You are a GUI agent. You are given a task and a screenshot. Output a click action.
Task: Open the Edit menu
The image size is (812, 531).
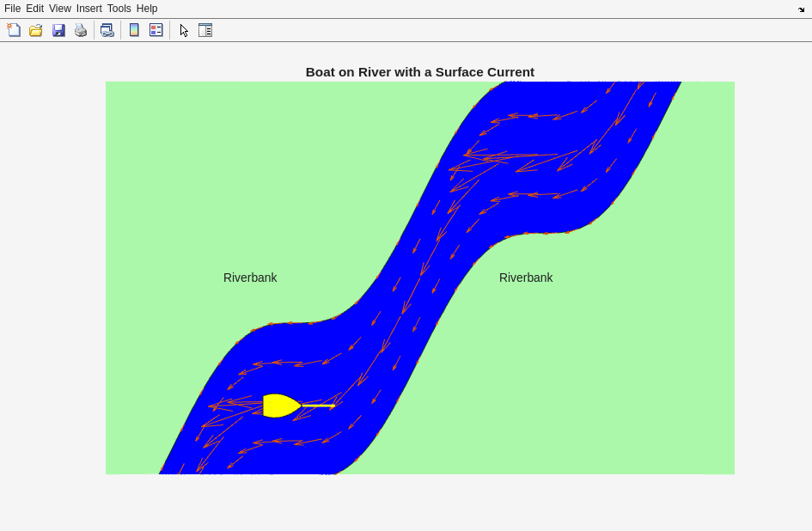click(x=34, y=9)
